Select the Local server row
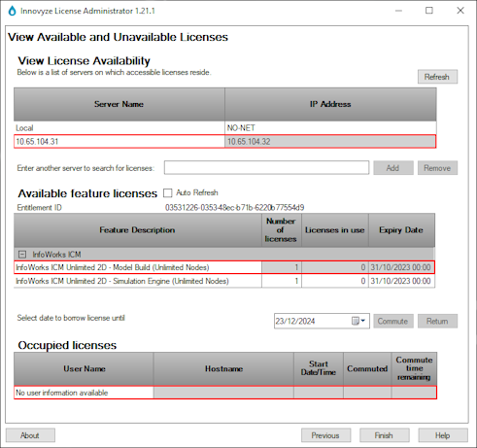Viewport: 477px width, 448px height. click(224, 128)
